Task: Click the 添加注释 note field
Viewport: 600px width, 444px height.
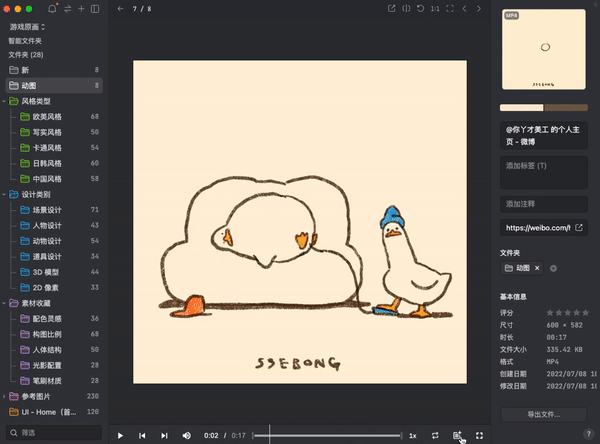Action: click(544, 204)
